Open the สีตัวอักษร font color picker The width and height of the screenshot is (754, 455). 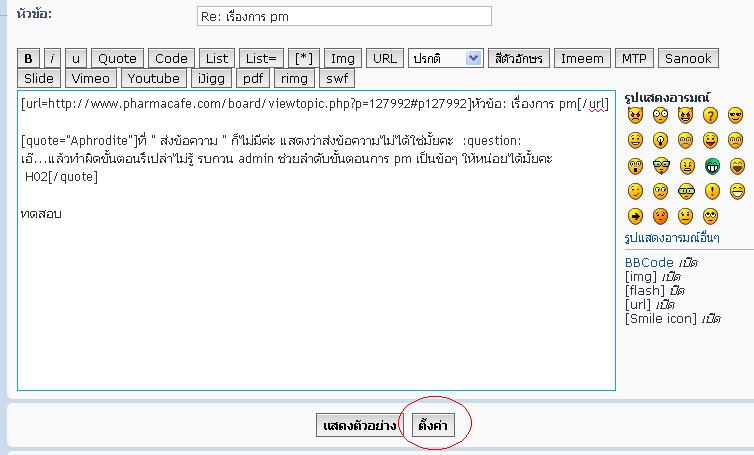click(518, 58)
